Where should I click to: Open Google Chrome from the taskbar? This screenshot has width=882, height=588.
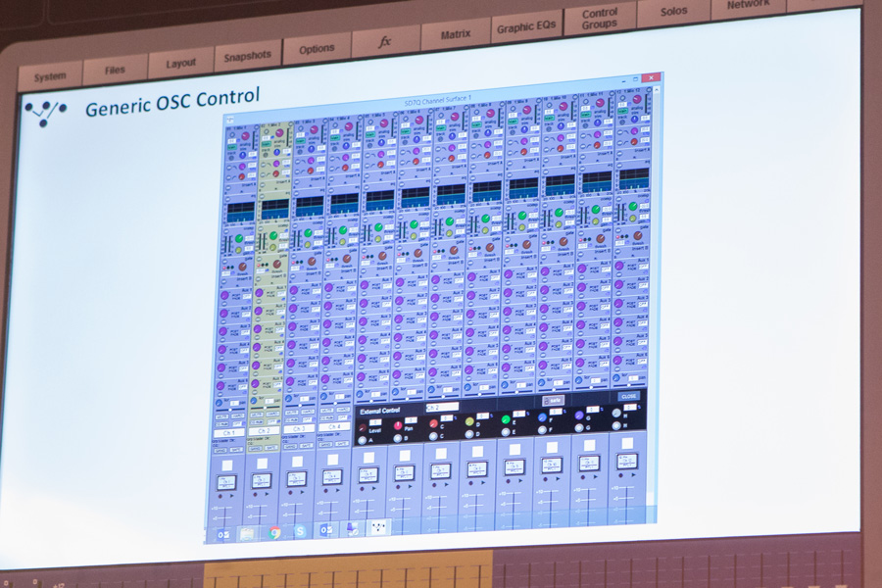(274, 532)
